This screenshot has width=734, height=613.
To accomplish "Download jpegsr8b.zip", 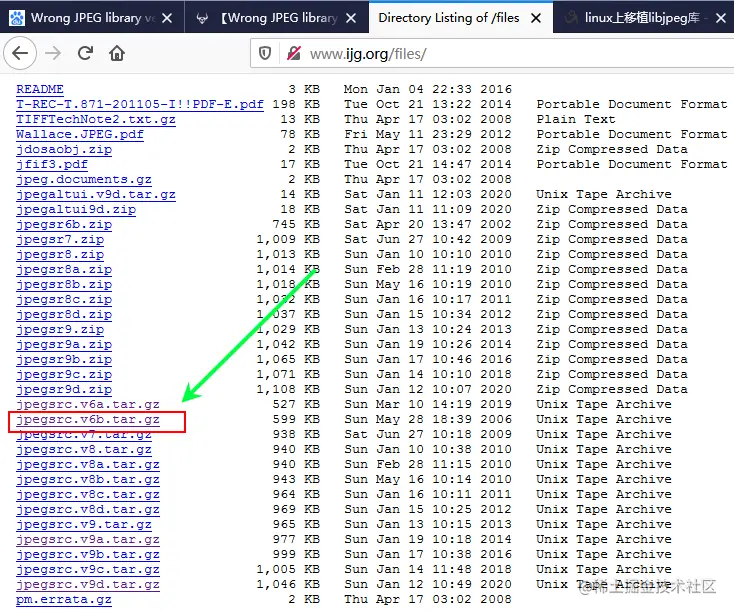I will 64,284.
